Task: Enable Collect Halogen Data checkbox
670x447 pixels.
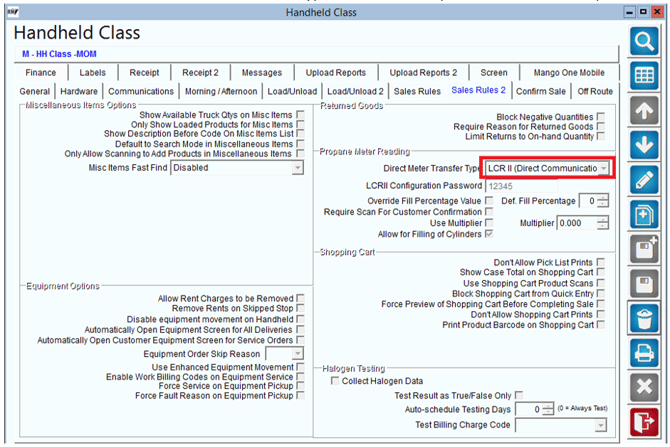Action: pos(335,380)
